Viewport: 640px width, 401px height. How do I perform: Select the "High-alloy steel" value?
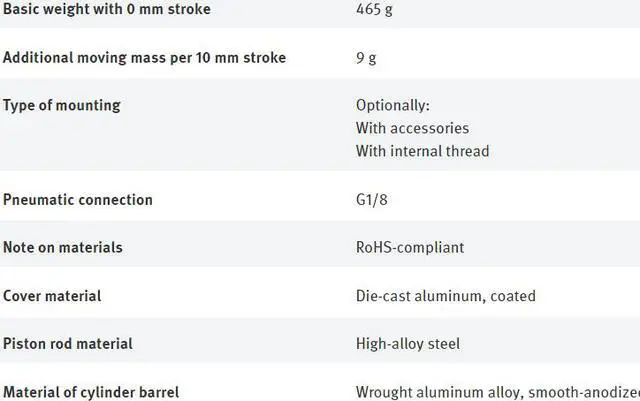pos(408,344)
